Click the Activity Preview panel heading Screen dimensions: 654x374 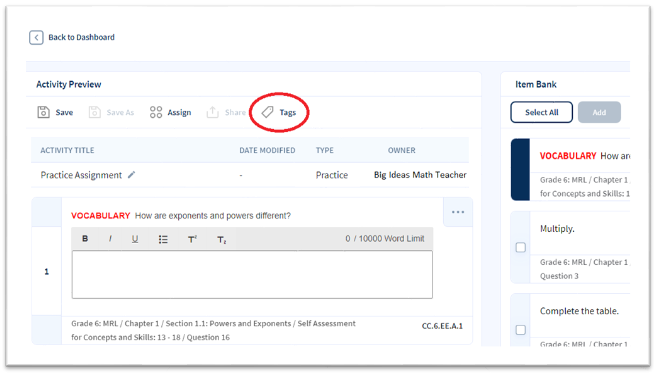point(69,84)
